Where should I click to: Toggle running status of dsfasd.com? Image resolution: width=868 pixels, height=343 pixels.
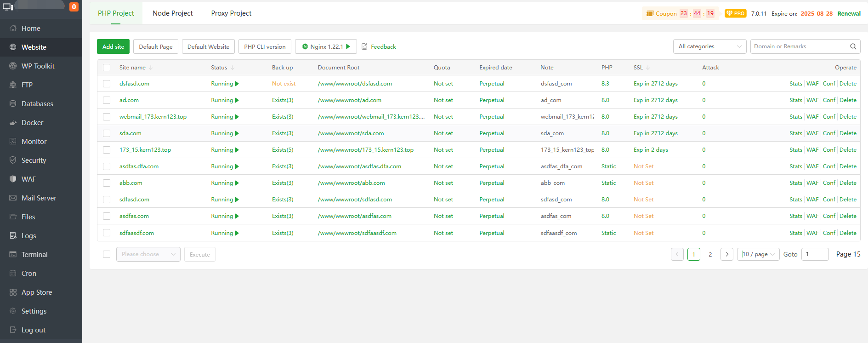click(237, 84)
